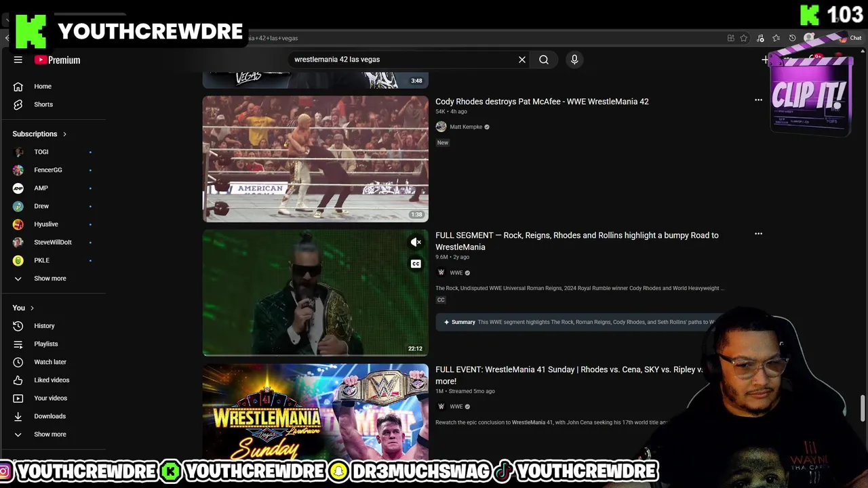
Task: Start voice search with microphone
Action: click(574, 60)
